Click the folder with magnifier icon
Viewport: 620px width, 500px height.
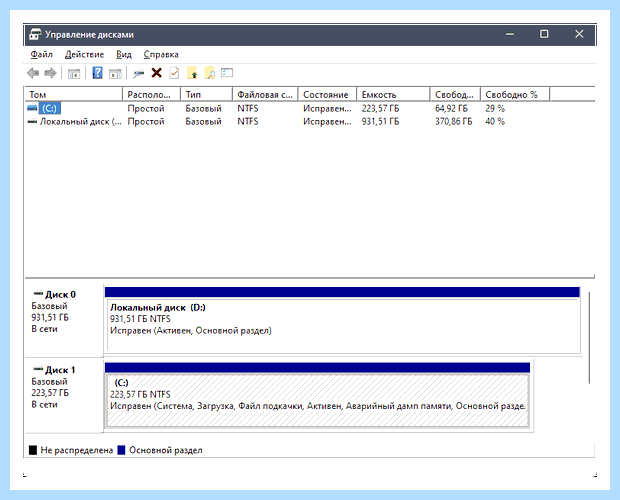point(210,73)
